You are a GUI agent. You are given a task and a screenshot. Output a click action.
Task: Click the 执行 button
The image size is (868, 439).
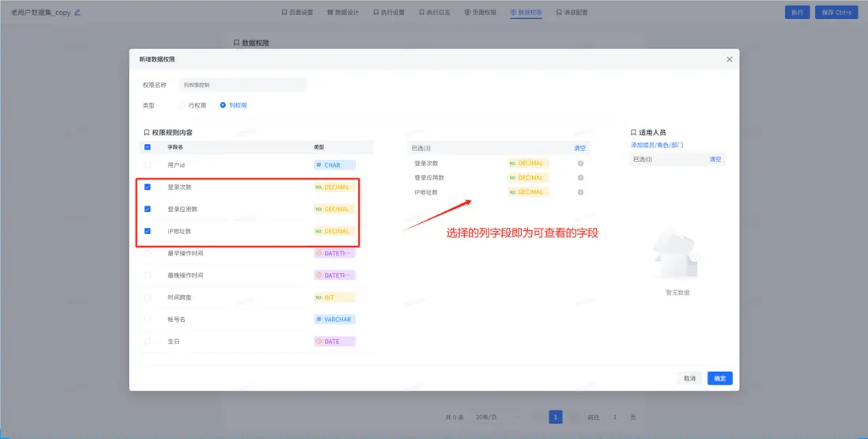[797, 12]
